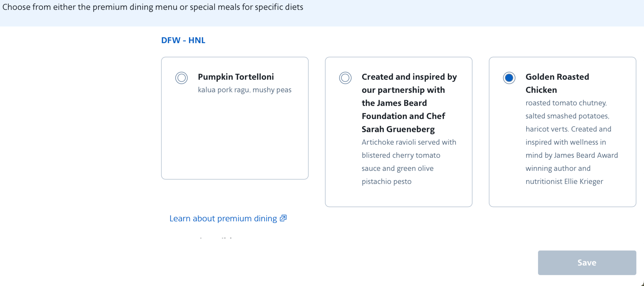Click the Sarah Grueneberg name in card title
644x286 pixels.
click(398, 129)
